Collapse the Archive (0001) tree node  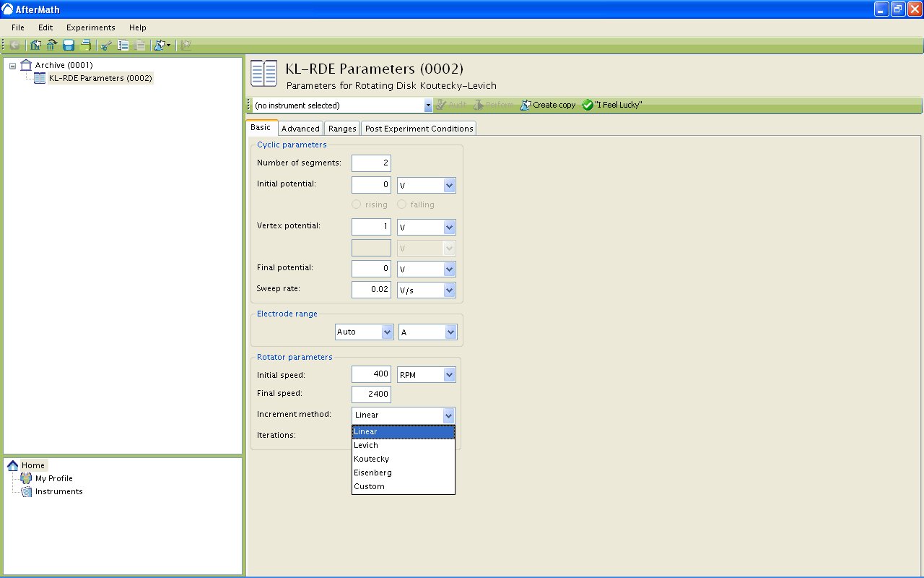13,65
